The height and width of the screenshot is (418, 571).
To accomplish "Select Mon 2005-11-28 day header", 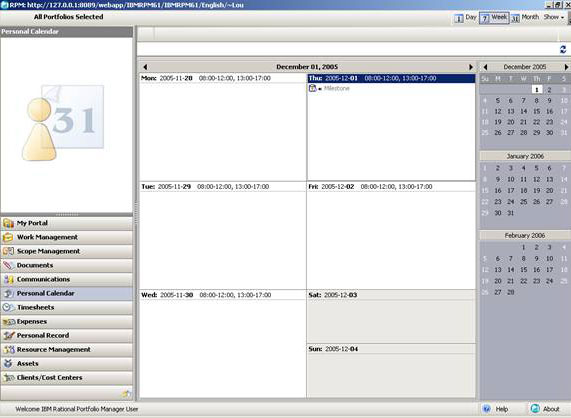I will click(x=223, y=78).
